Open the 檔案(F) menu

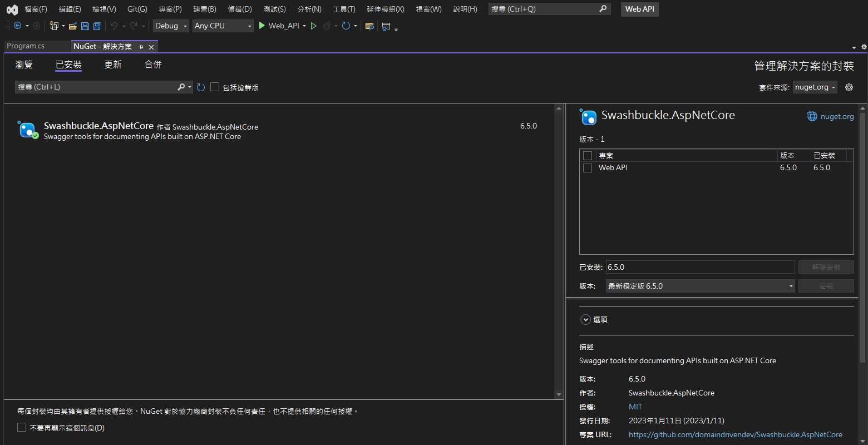point(36,9)
